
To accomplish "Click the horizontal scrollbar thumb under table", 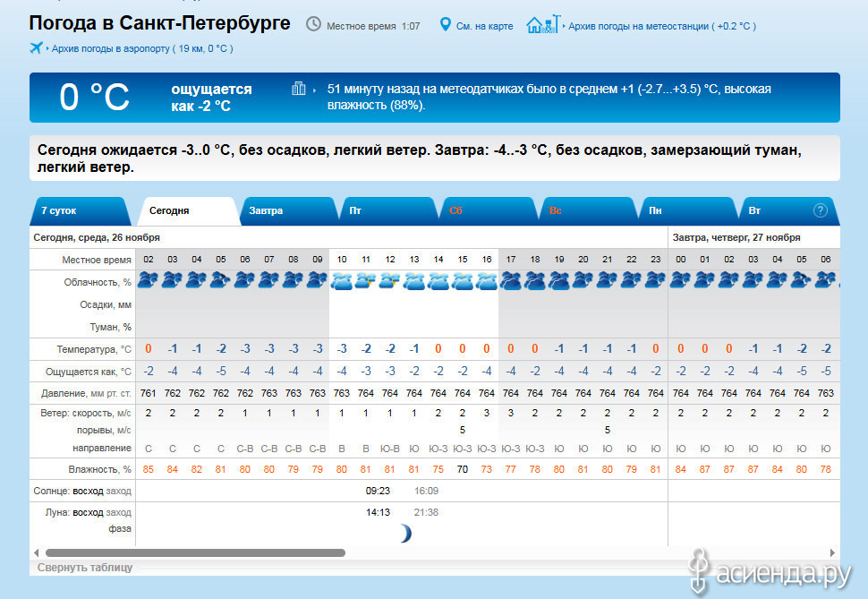I will pyautogui.click(x=195, y=552).
